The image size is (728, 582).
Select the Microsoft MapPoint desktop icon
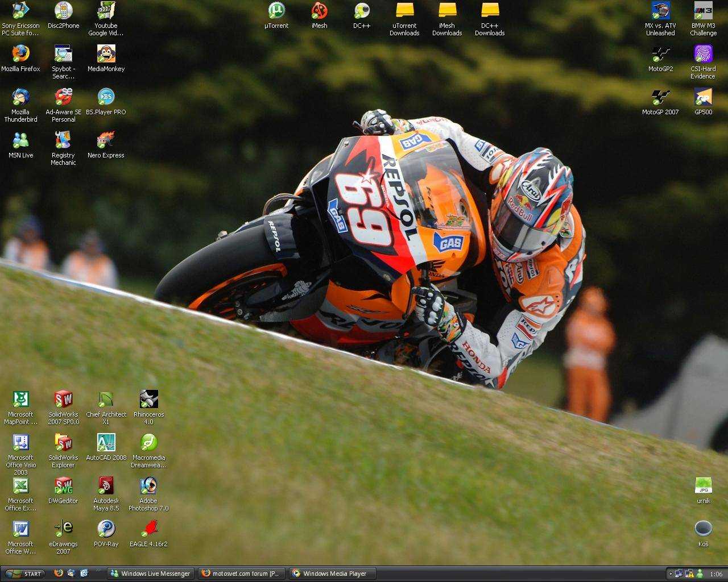click(x=20, y=408)
